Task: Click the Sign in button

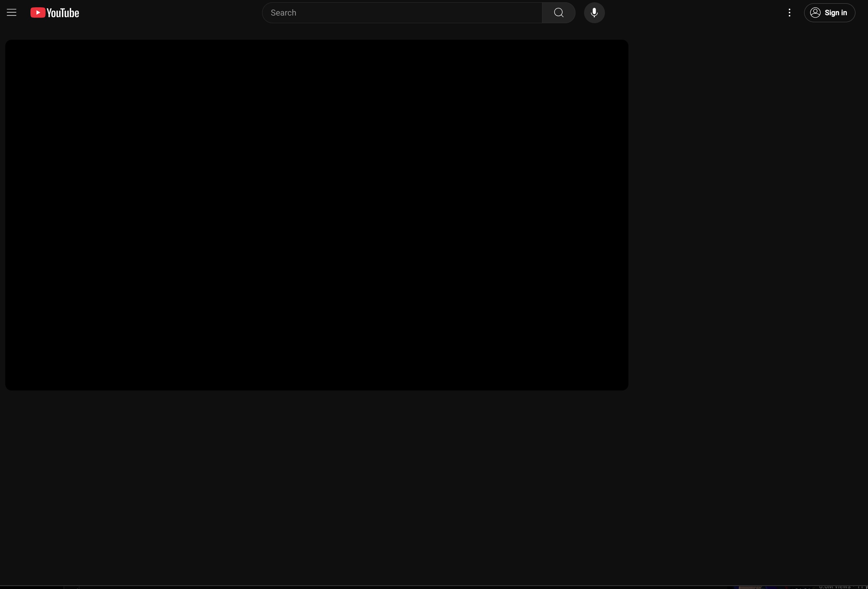Action: coord(830,13)
